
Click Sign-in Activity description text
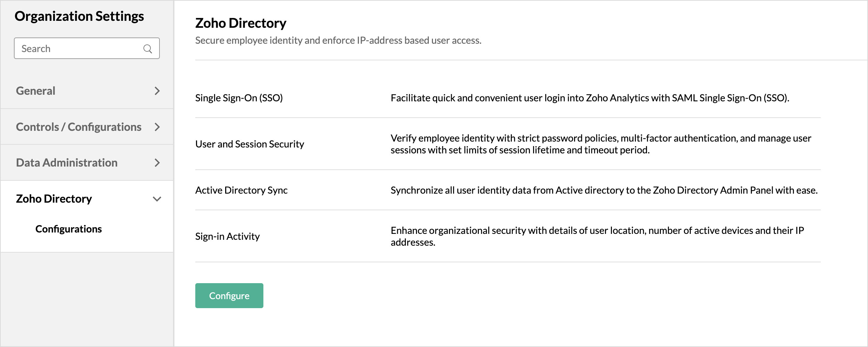point(597,236)
